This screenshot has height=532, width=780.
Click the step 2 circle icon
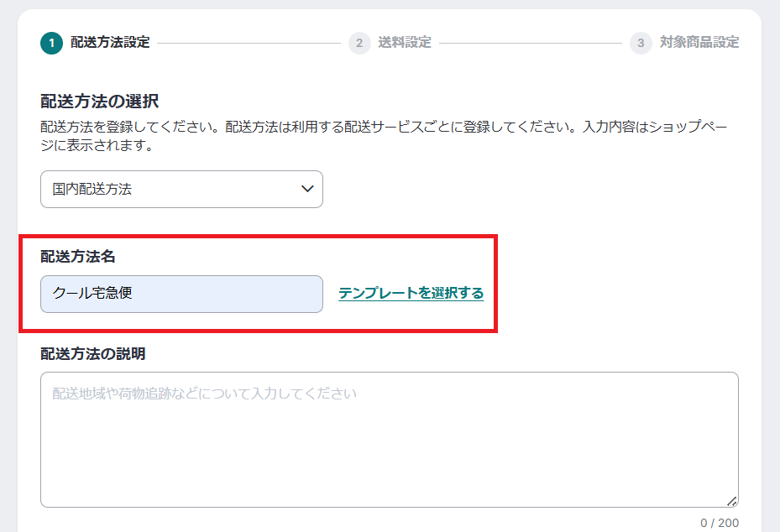click(359, 43)
